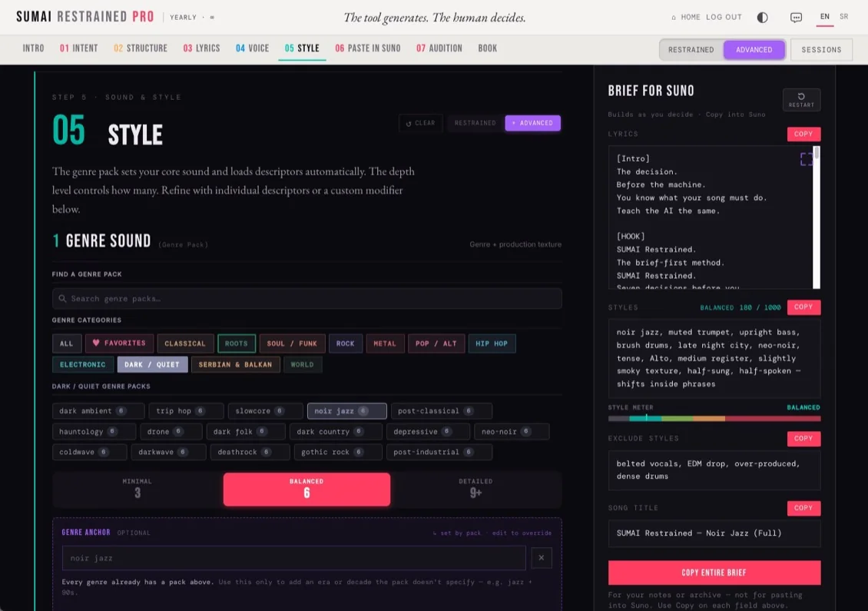
Task: Click the Search genre packs field
Action: coord(307,298)
